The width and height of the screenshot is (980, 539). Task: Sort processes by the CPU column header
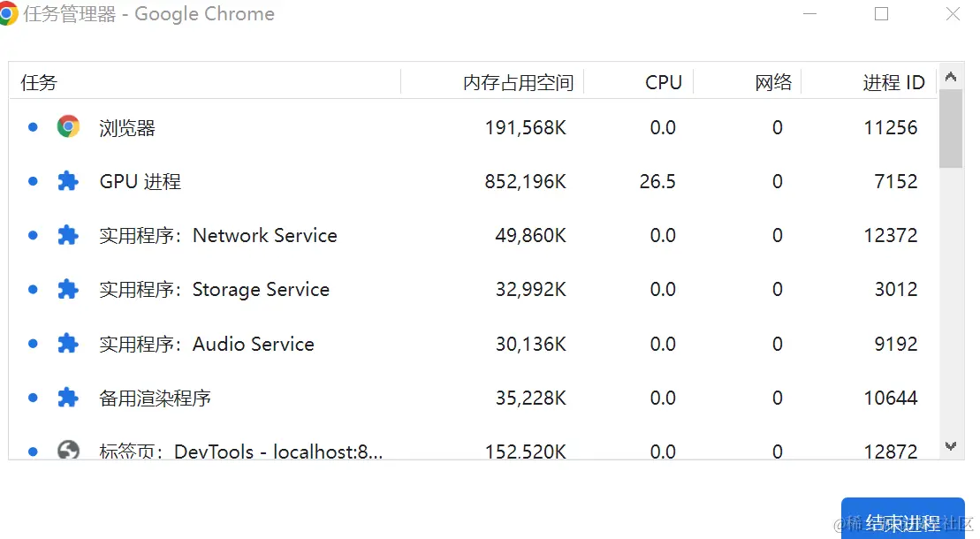[663, 82]
